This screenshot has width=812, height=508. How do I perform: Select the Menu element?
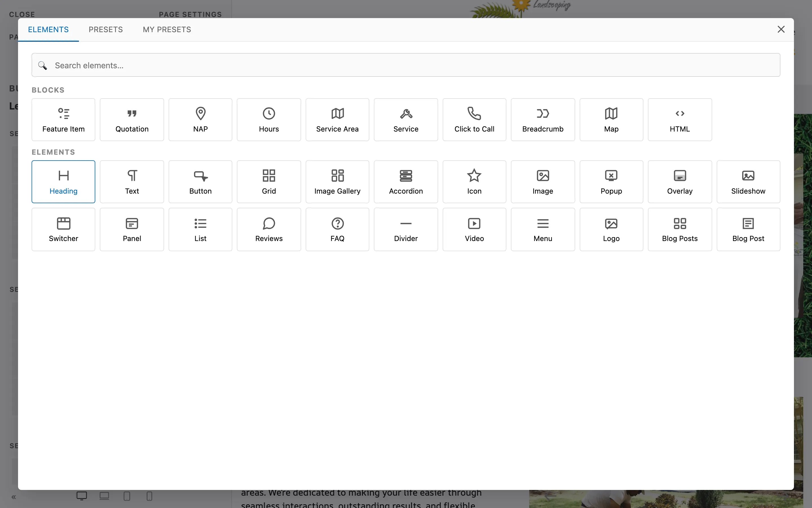(x=543, y=229)
